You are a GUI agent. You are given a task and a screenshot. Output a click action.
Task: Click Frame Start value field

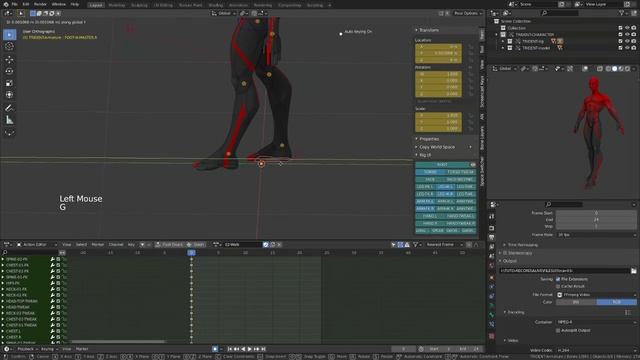(x=596, y=213)
